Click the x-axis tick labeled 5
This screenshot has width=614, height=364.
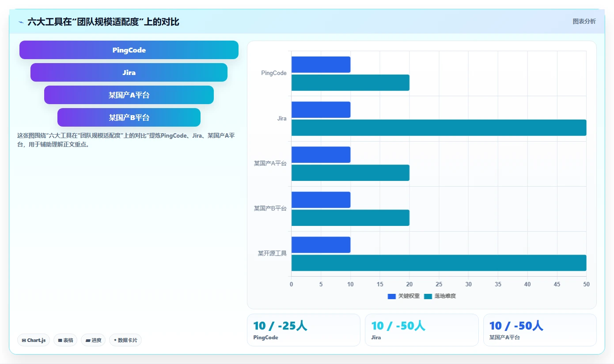point(321,284)
